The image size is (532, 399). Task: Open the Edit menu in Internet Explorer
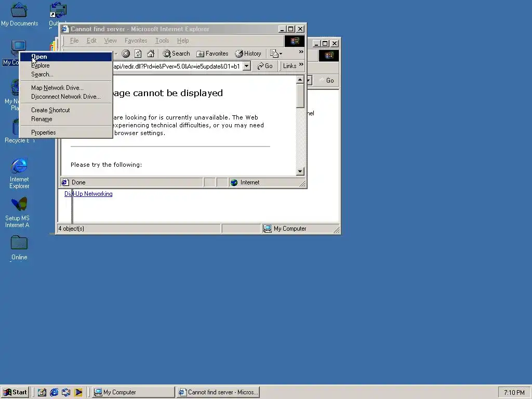coord(91,41)
